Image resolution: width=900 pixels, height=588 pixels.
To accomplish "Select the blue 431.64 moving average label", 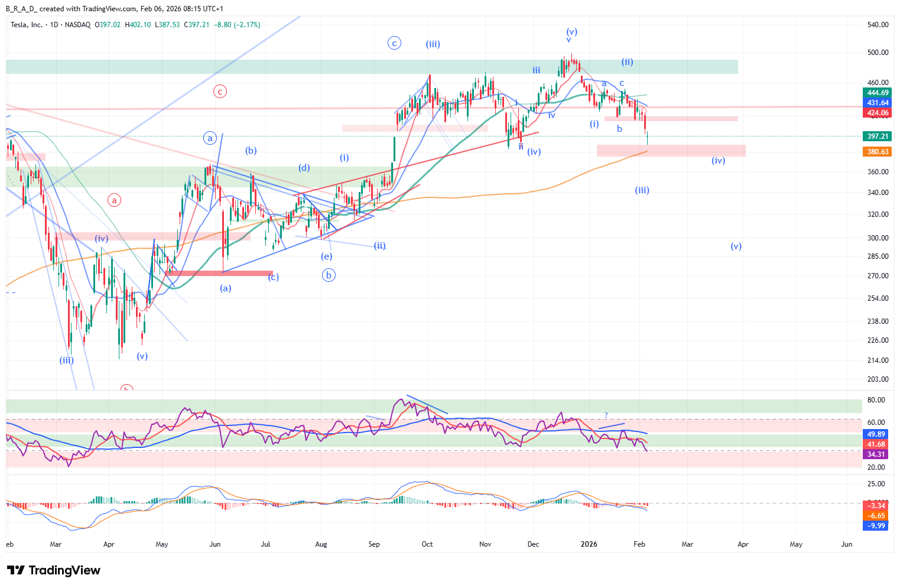I will [878, 103].
